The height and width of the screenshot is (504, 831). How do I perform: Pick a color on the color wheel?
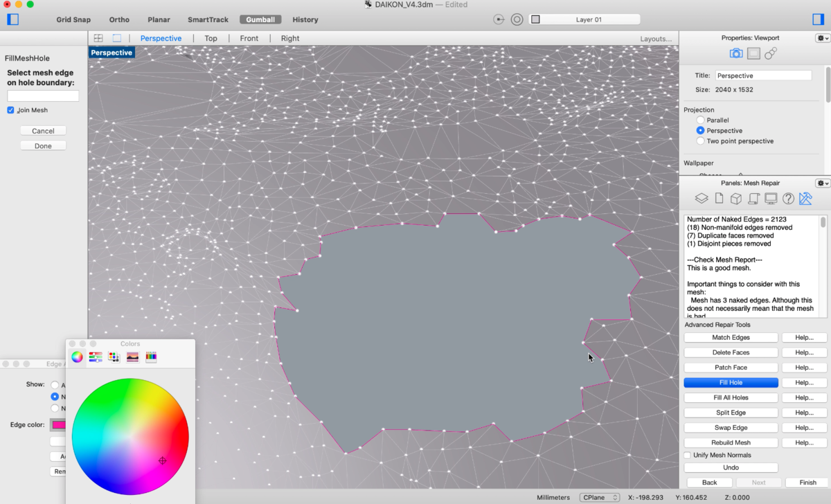(130, 436)
